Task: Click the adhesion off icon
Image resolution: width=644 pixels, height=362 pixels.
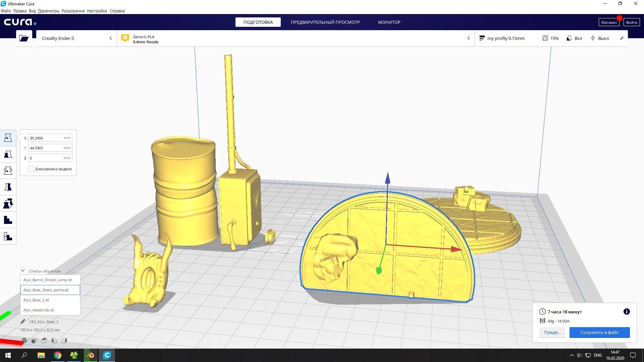Action: (x=593, y=38)
